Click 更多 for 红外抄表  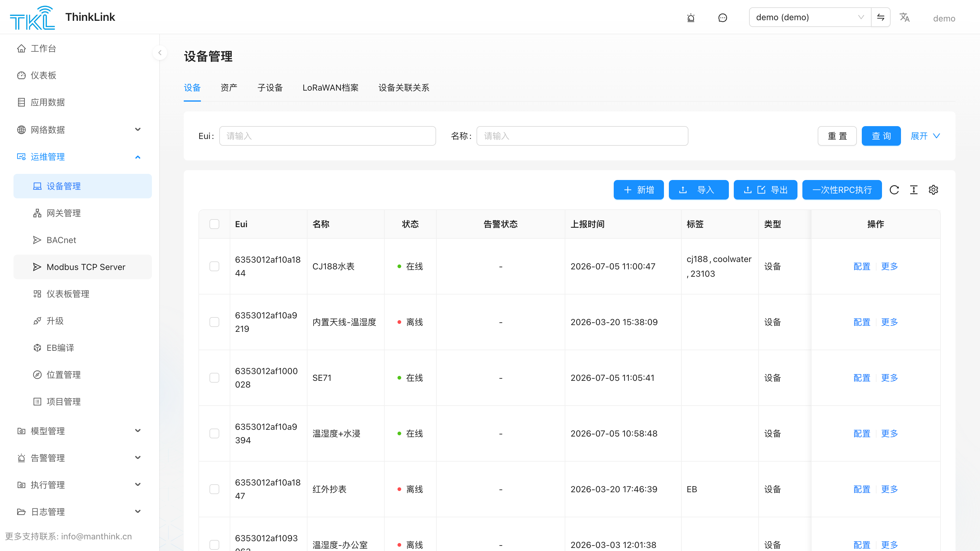point(889,489)
